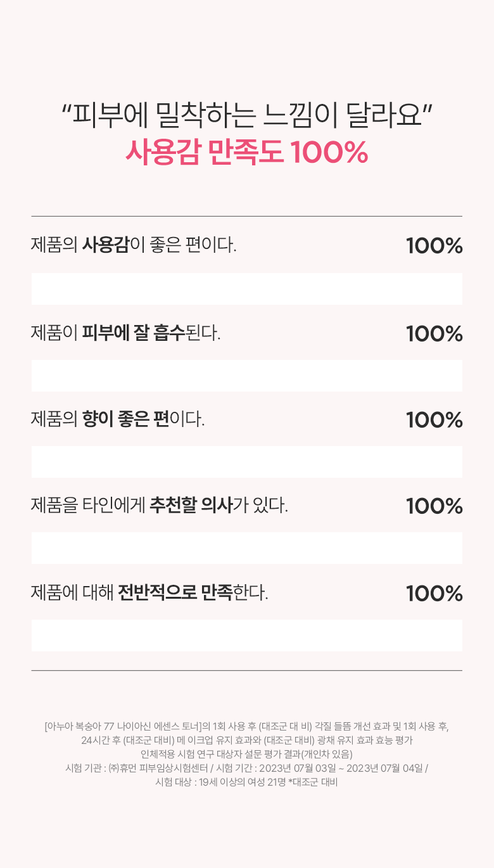Click the 100% value for 추천 row
494x868 pixels.
pyautogui.click(x=434, y=506)
